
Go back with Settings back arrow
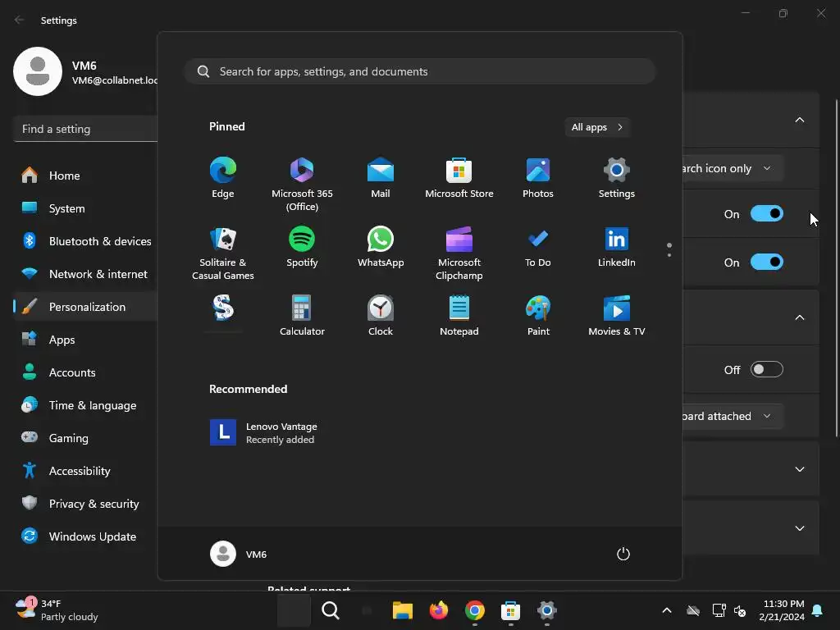point(20,20)
